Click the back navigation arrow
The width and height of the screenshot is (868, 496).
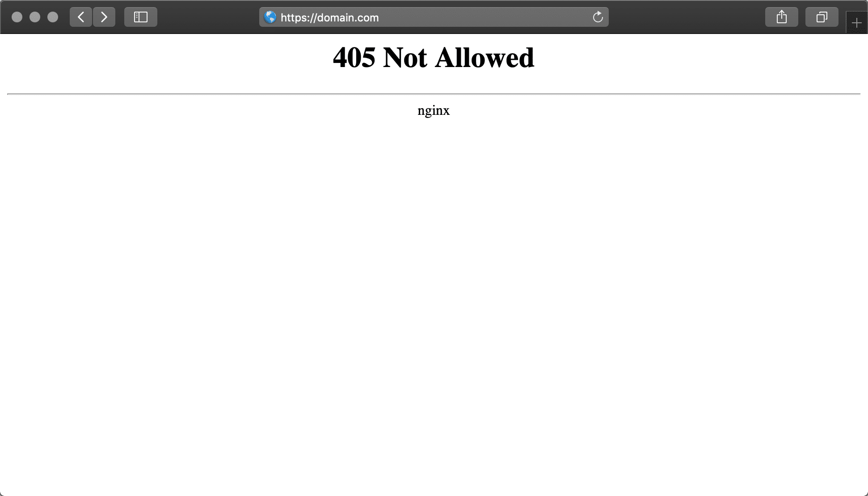(x=82, y=17)
